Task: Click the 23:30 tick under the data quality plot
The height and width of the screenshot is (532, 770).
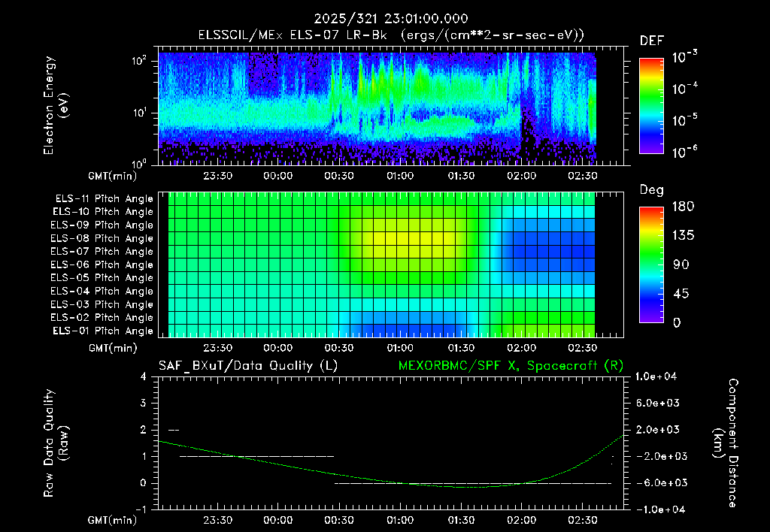Action: pos(217,520)
